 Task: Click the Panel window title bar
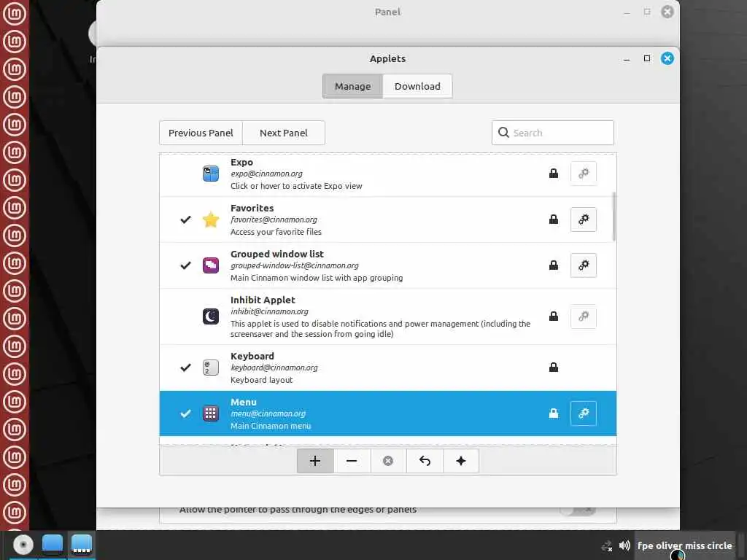pyautogui.click(x=387, y=12)
